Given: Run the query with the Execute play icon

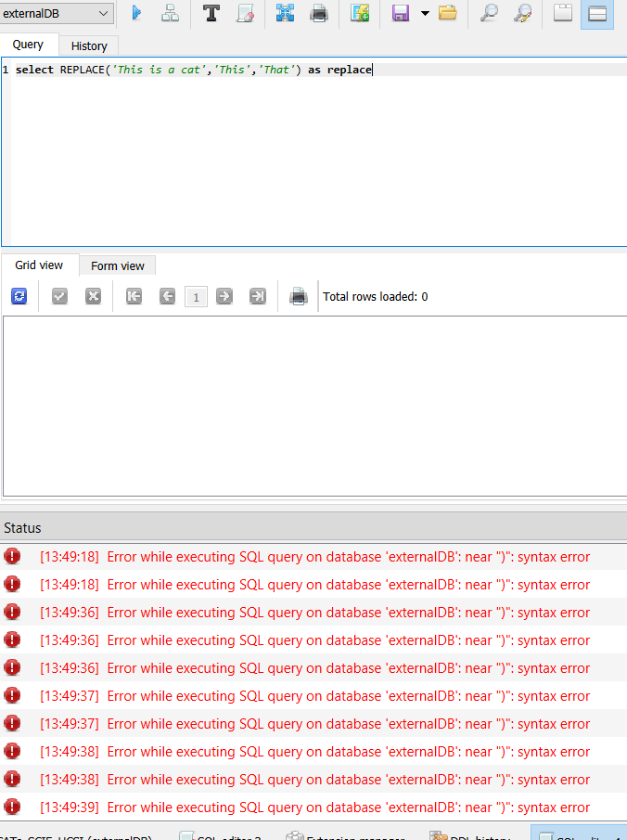Looking at the screenshot, I should coord(136,13).
